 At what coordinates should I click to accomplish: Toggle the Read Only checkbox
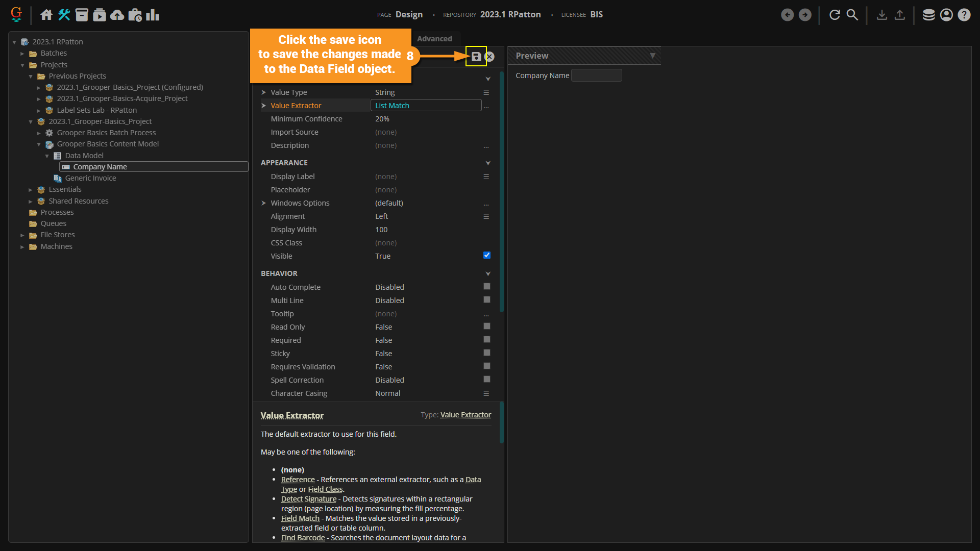click(486, 327)
